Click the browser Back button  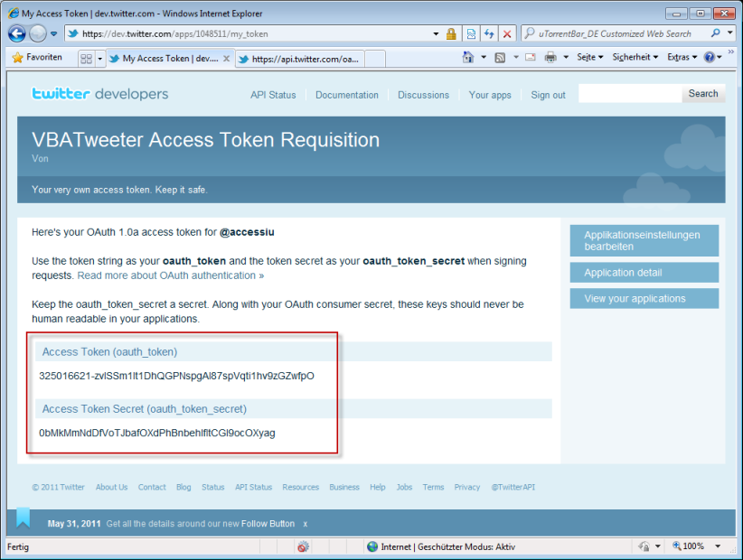[x=17, y=33]
